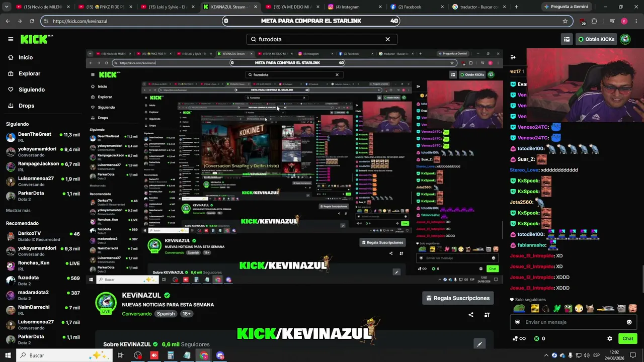Click the Regala Suscripciones button

pos(458,298)
